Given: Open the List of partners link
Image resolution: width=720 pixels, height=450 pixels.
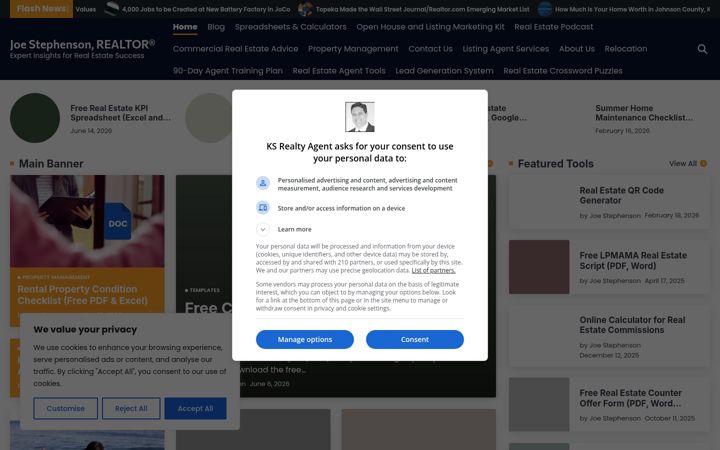Looking at the screenshot, I should 433,270.
